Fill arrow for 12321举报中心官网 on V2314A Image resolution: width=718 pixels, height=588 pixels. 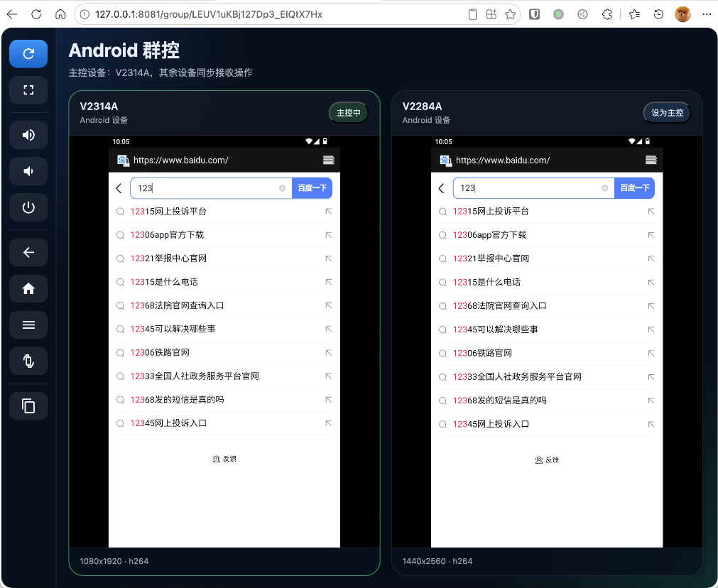(x=328, y=258)
